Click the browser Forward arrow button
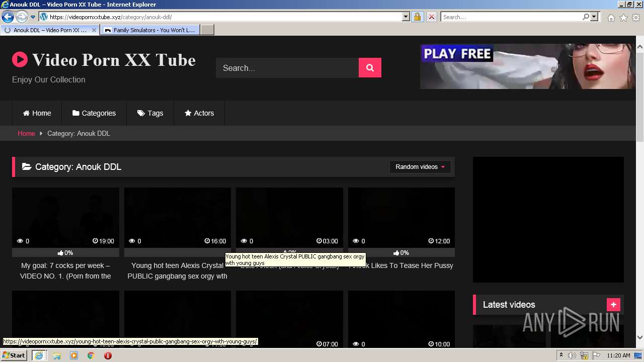This screenshot has width=644, height=362. (22, 17)
